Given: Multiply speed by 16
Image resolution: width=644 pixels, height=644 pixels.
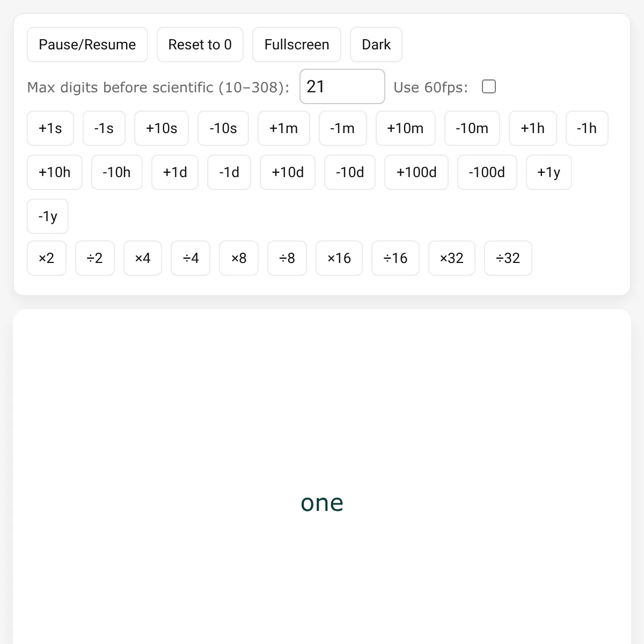Looking at the screenshot, I should (339, 258).
